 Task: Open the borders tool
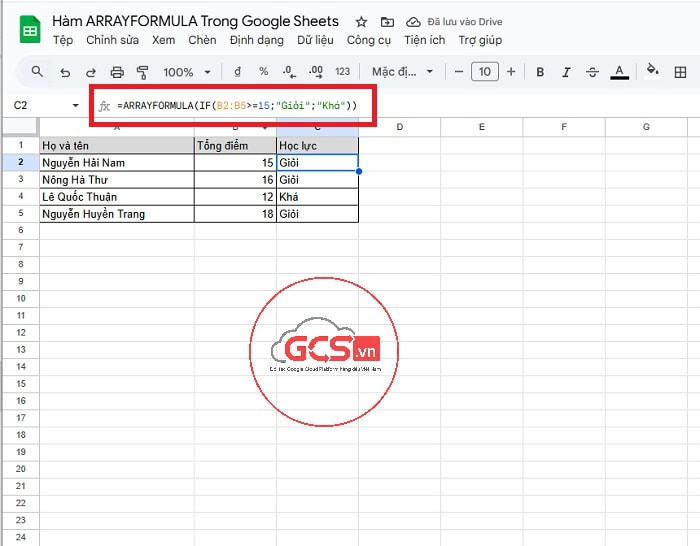tap(681, 72)
